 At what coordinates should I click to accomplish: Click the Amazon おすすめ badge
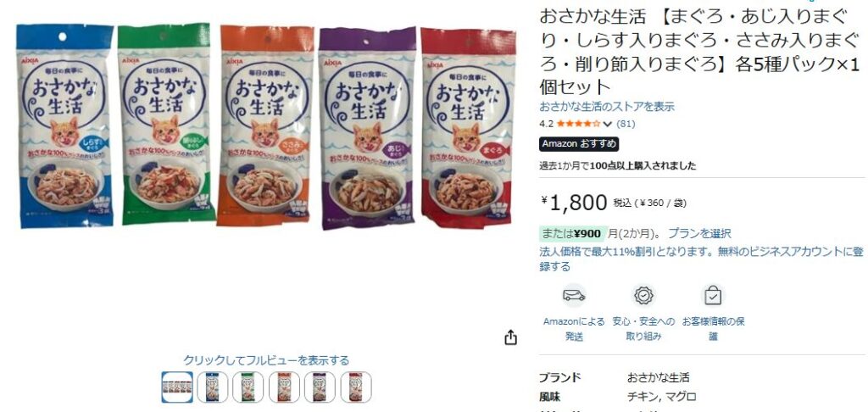pyautogui.click(x=579, y=144)
